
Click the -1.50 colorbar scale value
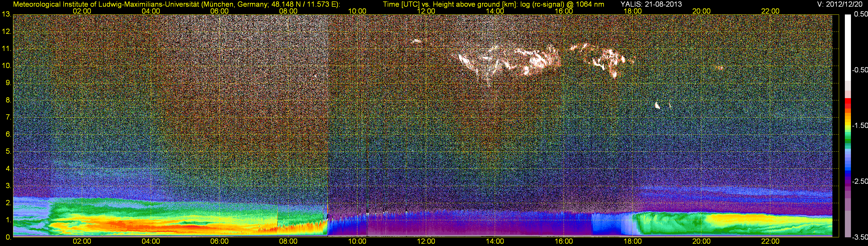(x=860, y=125)
